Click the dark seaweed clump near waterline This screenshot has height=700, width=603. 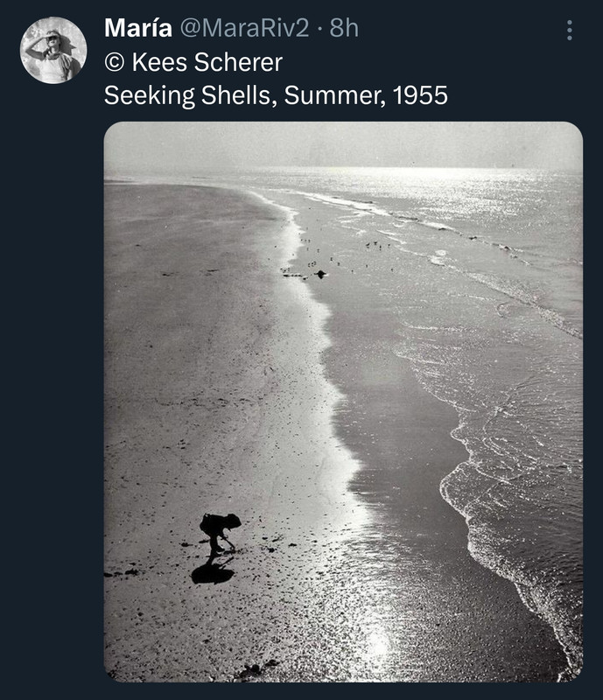click(x=319, y=274)
